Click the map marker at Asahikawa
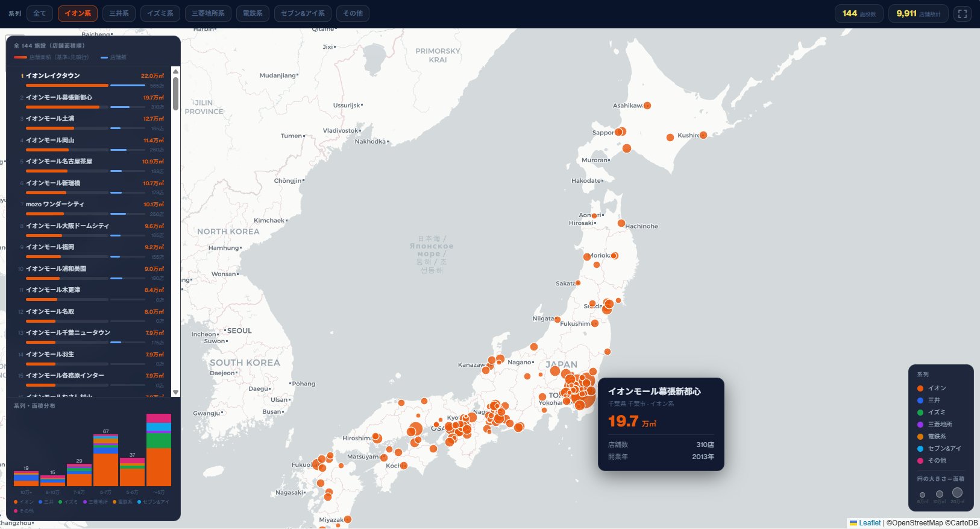Viewport: 980px width, 529px height. (647, 106)
